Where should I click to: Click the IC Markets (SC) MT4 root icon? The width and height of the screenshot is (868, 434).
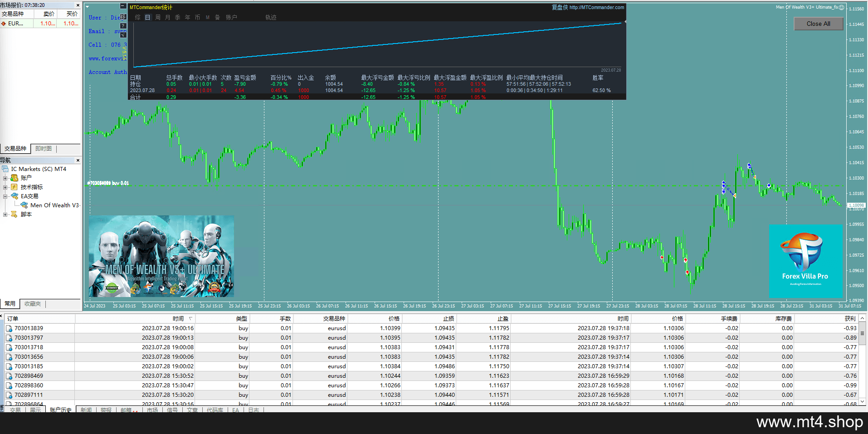(x=5, y=169)
